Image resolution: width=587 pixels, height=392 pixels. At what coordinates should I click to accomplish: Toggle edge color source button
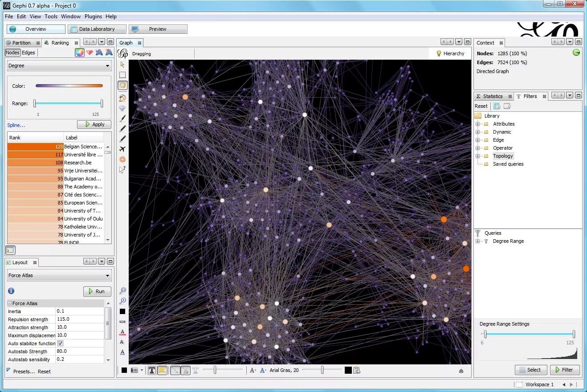click(x=186, y=370)
